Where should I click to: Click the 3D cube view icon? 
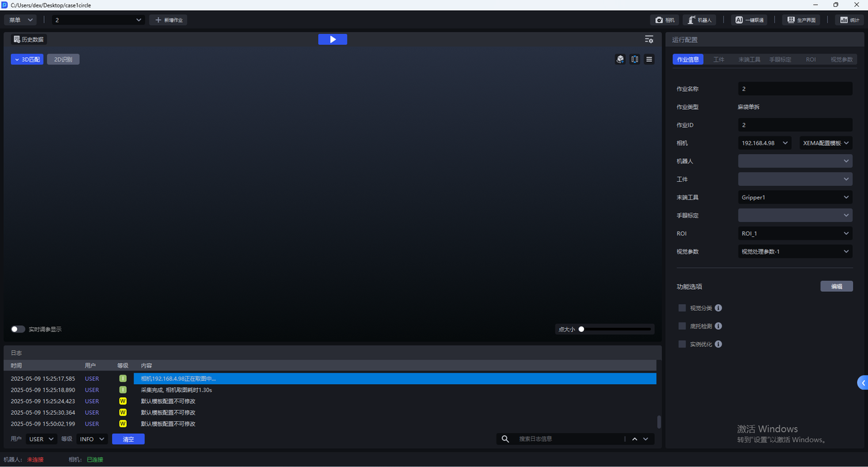pos(620,59)
